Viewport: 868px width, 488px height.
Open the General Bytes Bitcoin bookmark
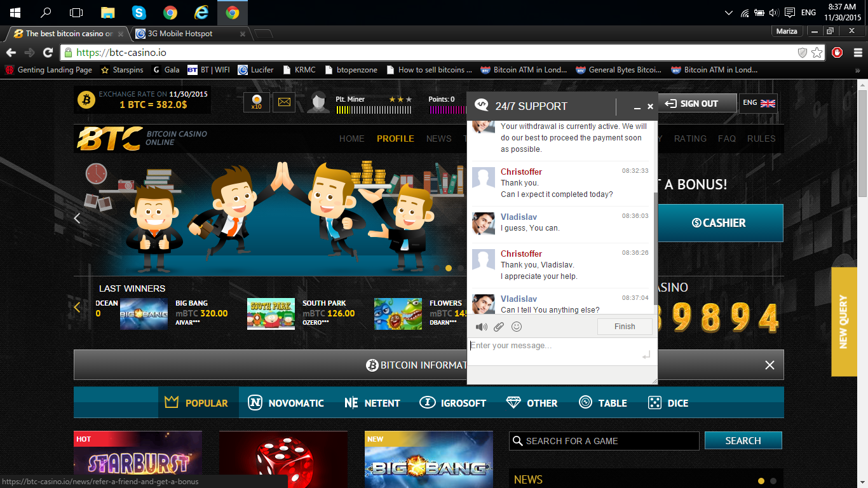tap(618, 70)
